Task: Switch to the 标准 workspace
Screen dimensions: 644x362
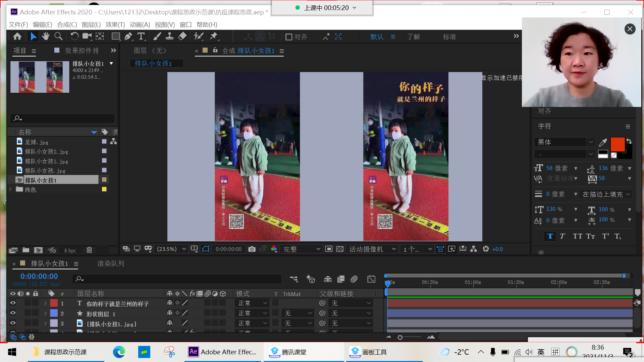Action: tap(449, 37)
